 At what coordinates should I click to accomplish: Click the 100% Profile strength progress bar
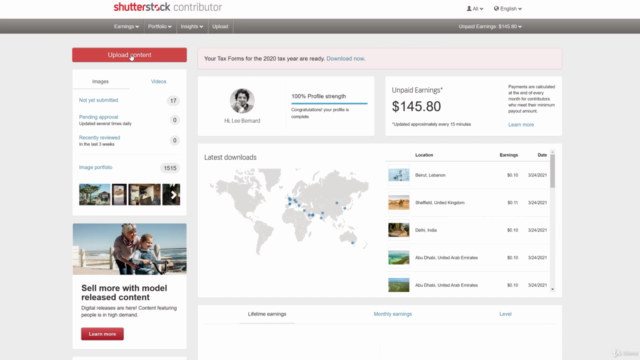click(x=329, y=103)
